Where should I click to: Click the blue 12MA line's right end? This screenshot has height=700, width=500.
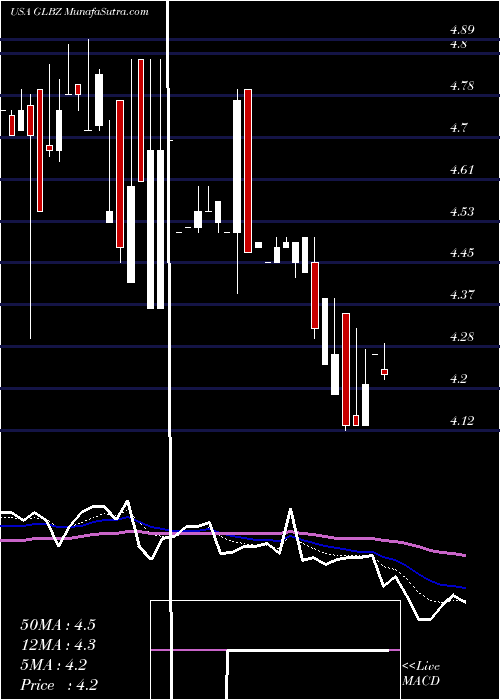coord(465,588)
